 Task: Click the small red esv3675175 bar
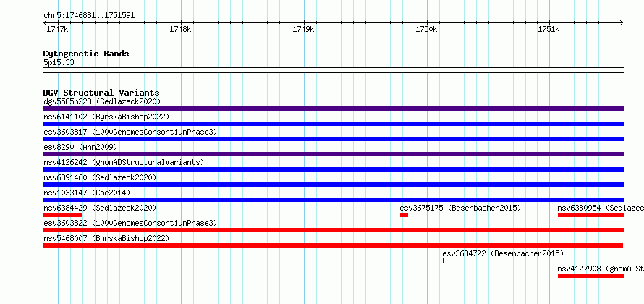[404, 215]
